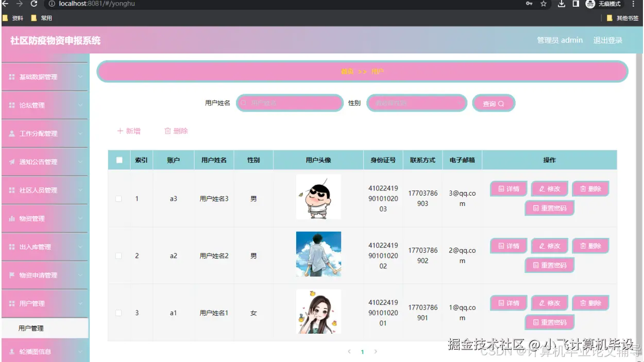Open the 论坛管理 sidebar menu

click(45, 105)
